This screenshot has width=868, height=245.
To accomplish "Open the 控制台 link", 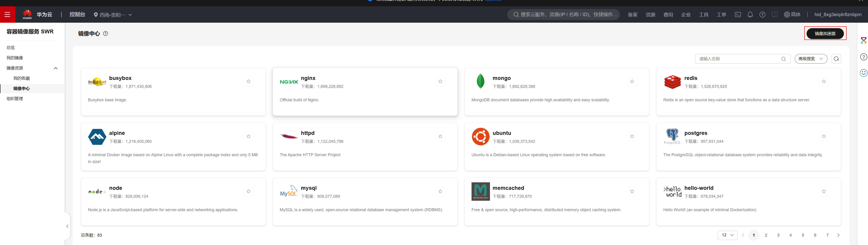I will pyautogui.click(x=77, y=15).
